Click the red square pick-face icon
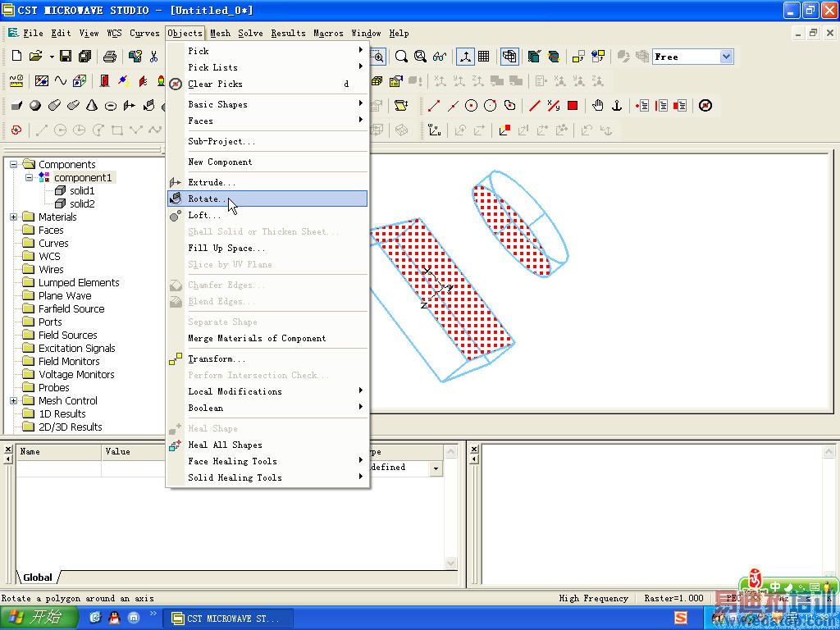The height and width of the screenshot is (630, 840). coord(573,106)
